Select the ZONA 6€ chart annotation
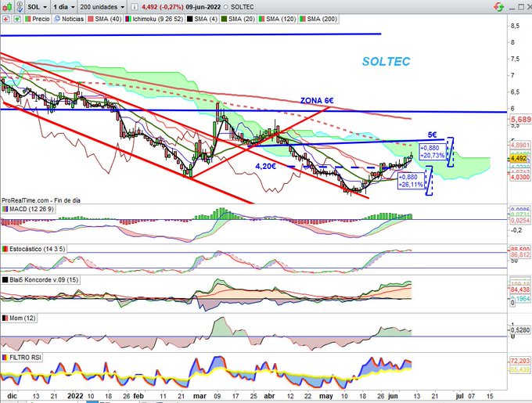 pos(317,101)
